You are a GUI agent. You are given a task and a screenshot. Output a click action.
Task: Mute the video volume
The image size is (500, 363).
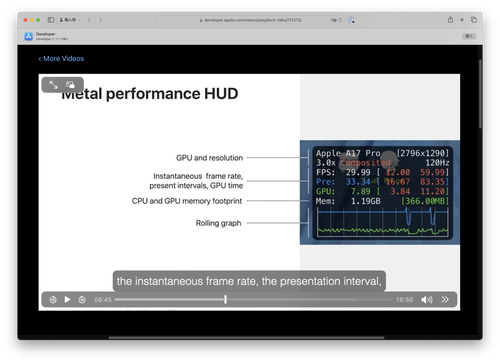pyautogui.click(x=427, y=300)
